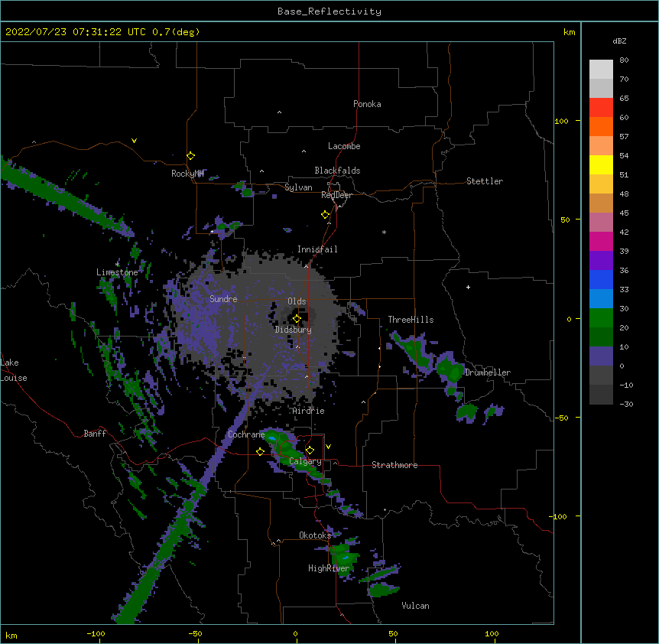The width and height of the screenshot is (659, 644).
Task: Click the Banff town label
Action: pos(95,434)
